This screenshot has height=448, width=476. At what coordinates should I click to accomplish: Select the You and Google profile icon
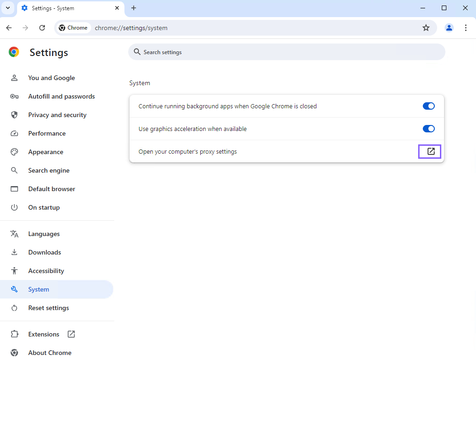pos(14,78)
